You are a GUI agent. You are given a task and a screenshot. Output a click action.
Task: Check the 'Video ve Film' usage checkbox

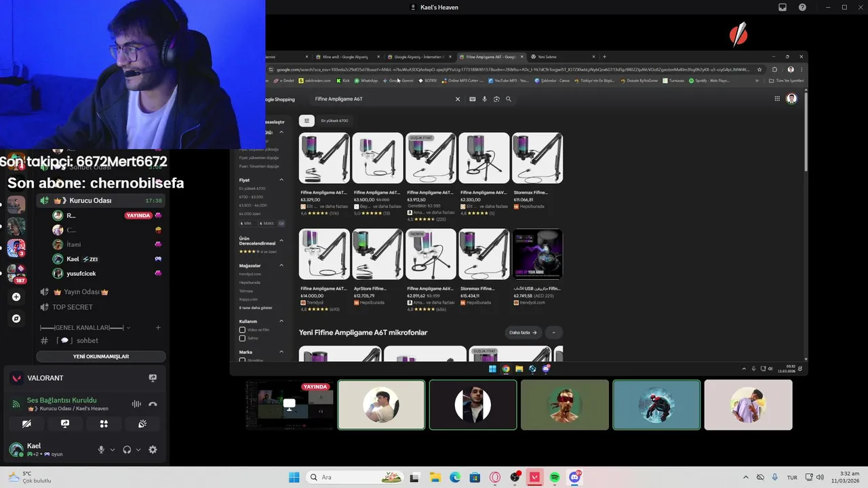coord(242,330)
